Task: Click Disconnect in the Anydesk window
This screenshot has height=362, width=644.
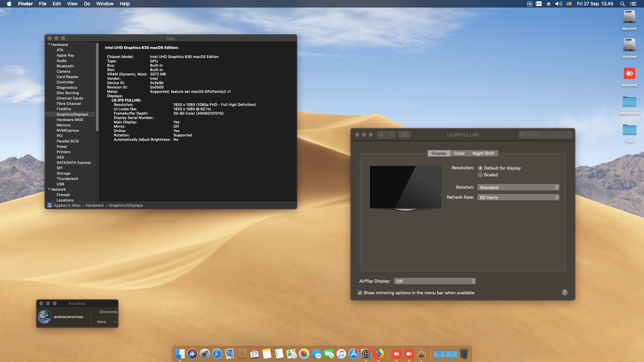Action: (x=108, y=312)
